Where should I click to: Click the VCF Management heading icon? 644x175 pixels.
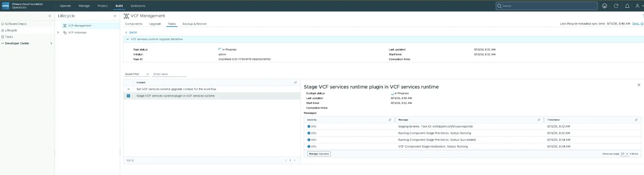click(x=126, y=16)
